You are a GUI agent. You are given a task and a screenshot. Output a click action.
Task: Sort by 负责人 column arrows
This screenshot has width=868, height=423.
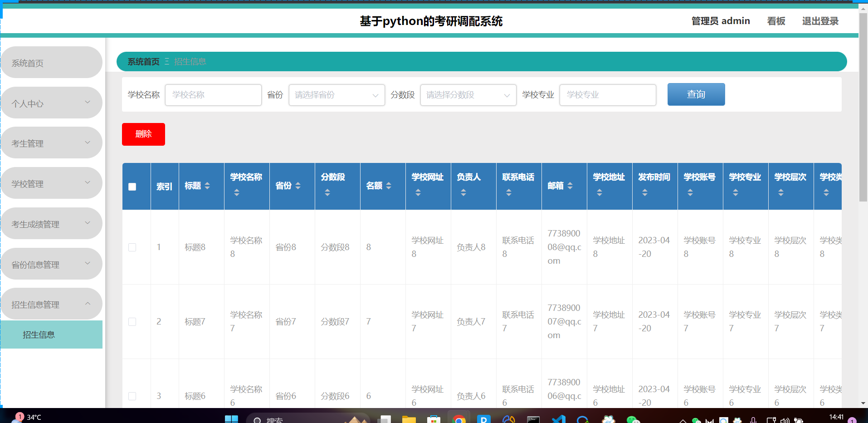coord(463,192)
